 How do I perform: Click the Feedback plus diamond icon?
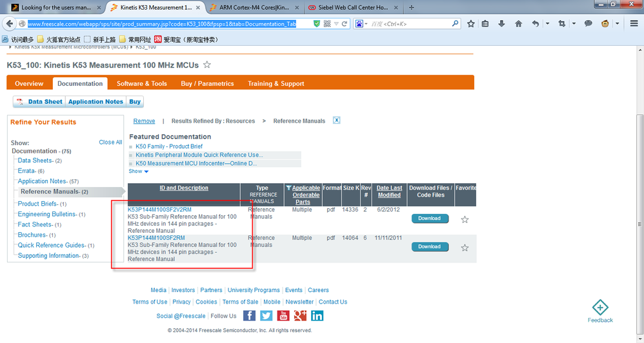[x=600, y=308]
